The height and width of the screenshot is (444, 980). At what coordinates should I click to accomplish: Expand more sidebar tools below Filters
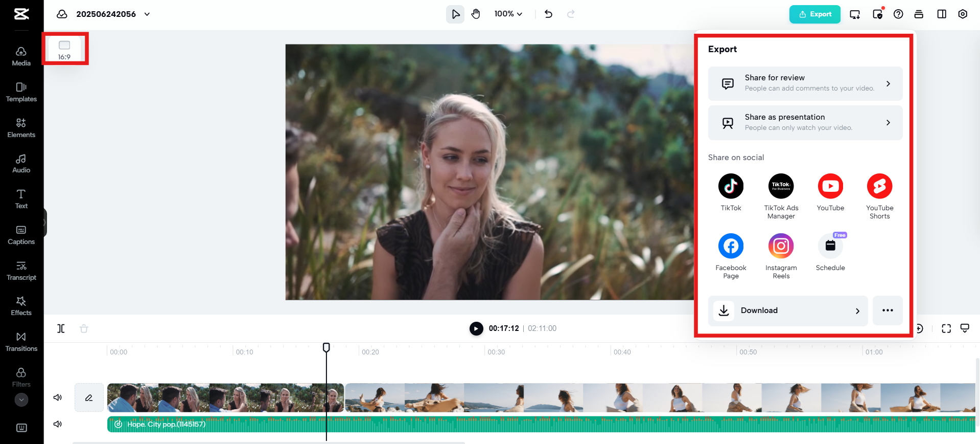pyautogui.click(x=21, y=399)
